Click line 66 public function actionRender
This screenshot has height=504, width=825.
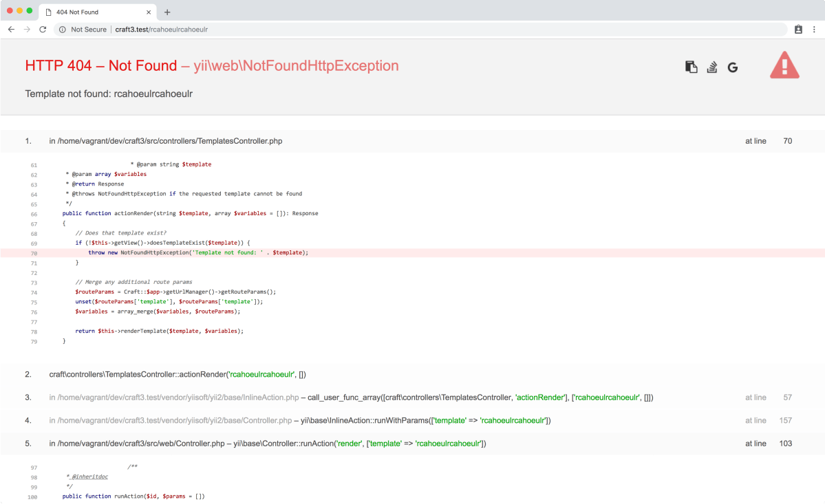pyautogui.click(x=190, y=213)
